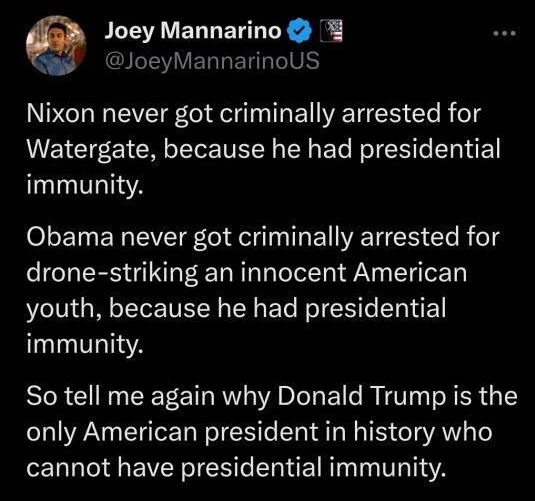Click the word "cannot" in the final line

(x=68, y=467)
